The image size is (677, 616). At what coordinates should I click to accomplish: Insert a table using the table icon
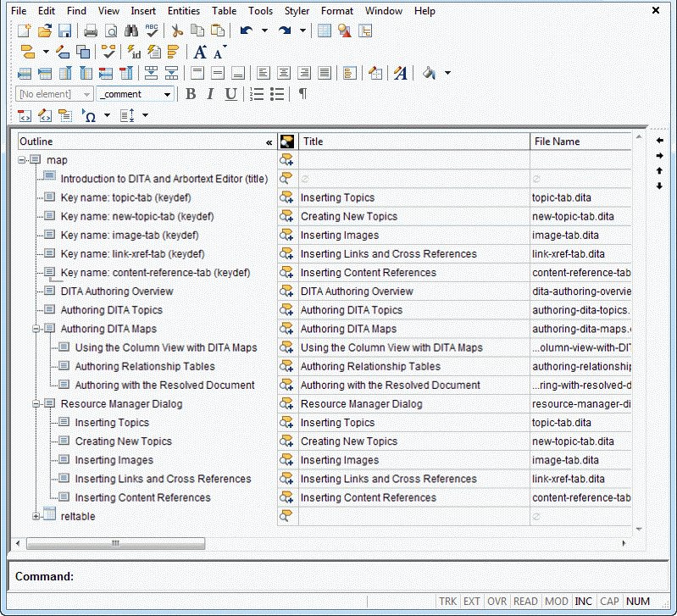point(325,31)
